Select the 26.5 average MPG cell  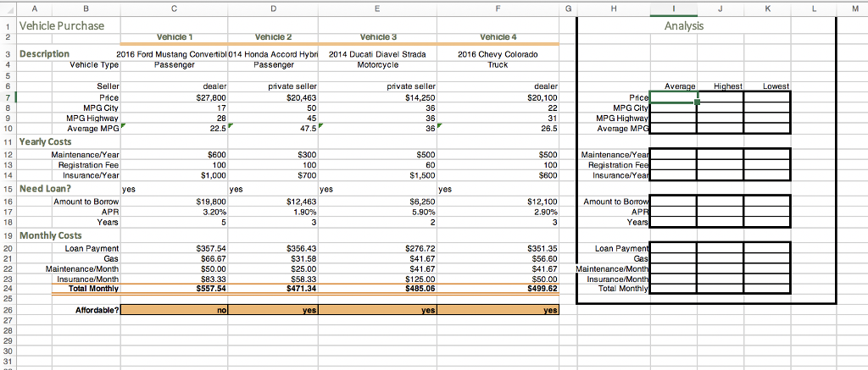click(x=498, y=129)
